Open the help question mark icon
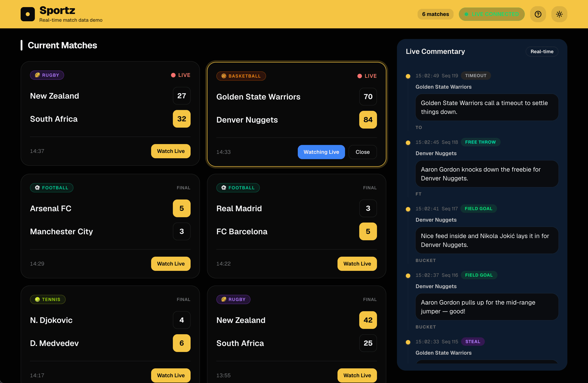 (538, 14)
